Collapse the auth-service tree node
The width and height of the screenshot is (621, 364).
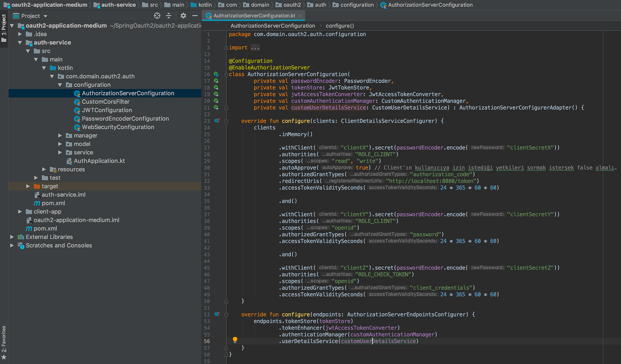(20, 43)
